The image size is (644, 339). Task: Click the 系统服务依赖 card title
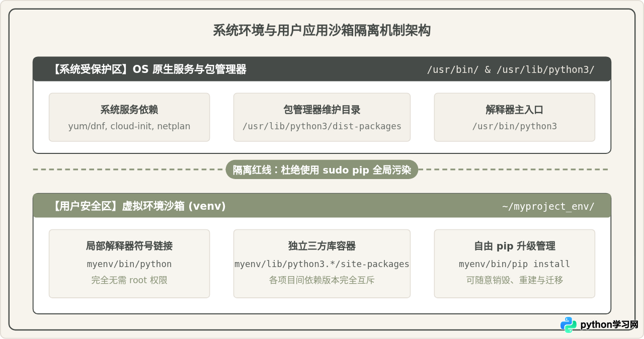click(129, 110)
